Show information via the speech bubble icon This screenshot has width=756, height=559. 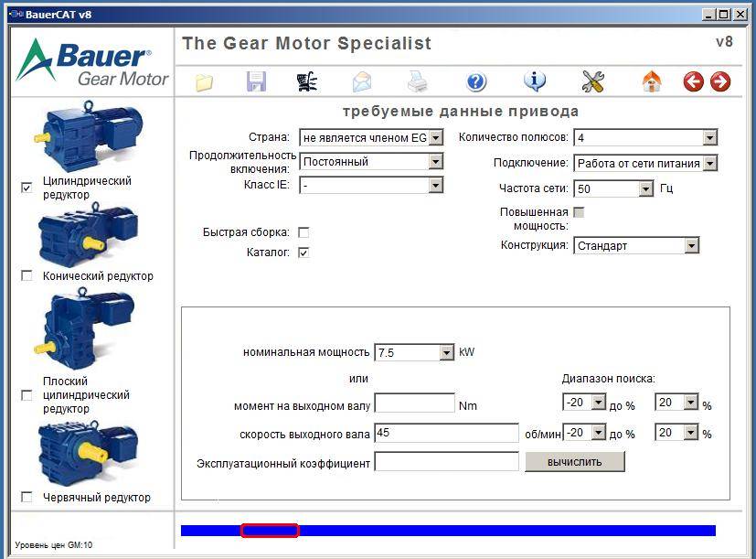535,81
